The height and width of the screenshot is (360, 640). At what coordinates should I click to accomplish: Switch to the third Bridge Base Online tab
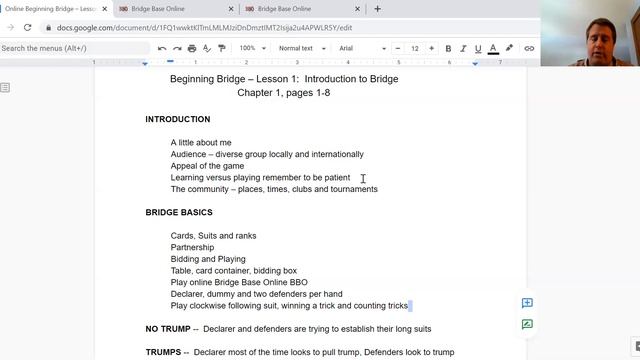coord(302,9)
